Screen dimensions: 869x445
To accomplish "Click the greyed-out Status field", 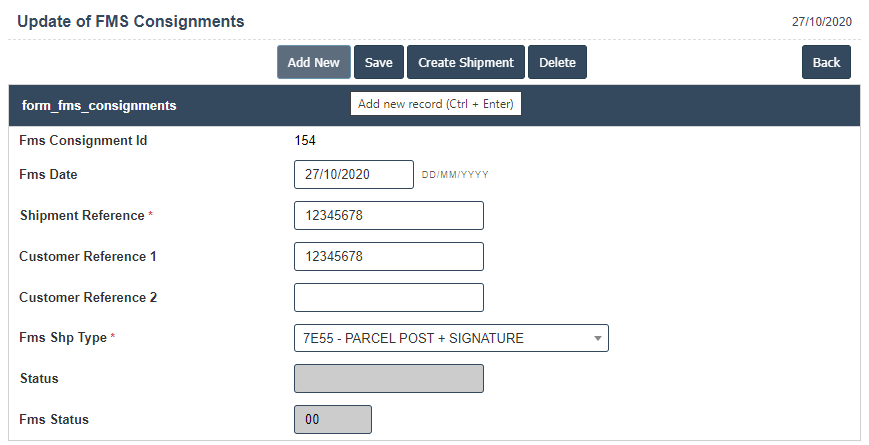I will tap(389, 379).
